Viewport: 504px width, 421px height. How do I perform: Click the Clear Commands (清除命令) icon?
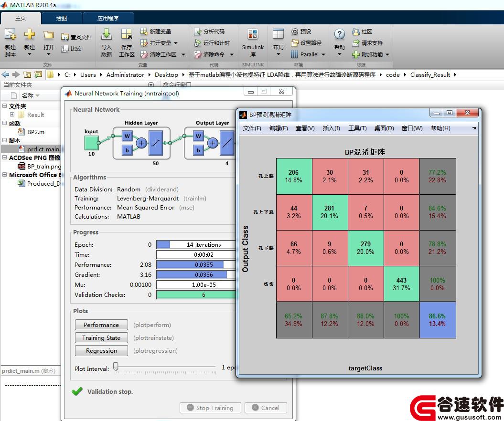pos(197,54)
